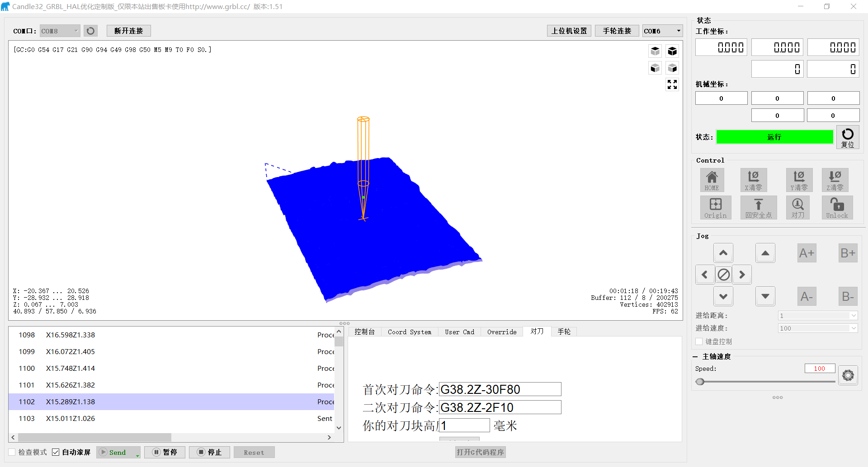Viewport: 868px width, 467px height.
Task: Switch to the 控制台 tab
Action: [x=364, y=332]
